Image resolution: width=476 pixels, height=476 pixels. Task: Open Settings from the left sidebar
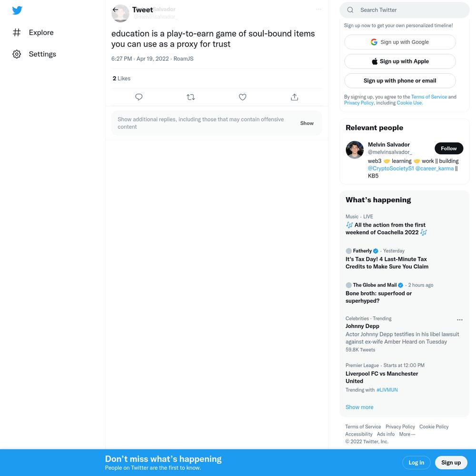point(34,54)
